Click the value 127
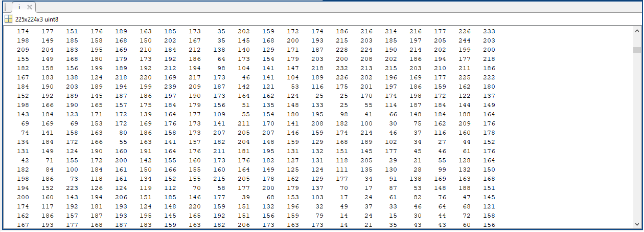644x232 pixels. (x=293, y=160)
